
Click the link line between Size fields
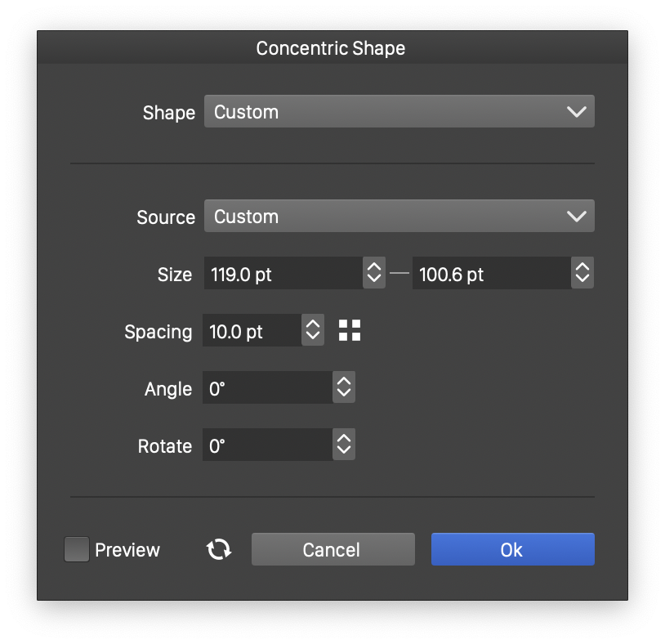pos(399,274)
